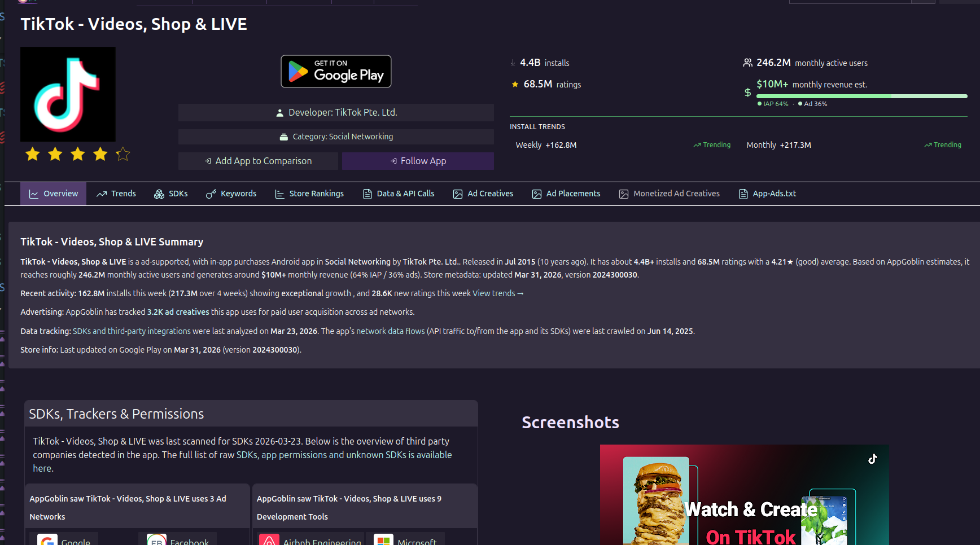
Task: Click the empty fifth rating star
Action: click(123, 154)
